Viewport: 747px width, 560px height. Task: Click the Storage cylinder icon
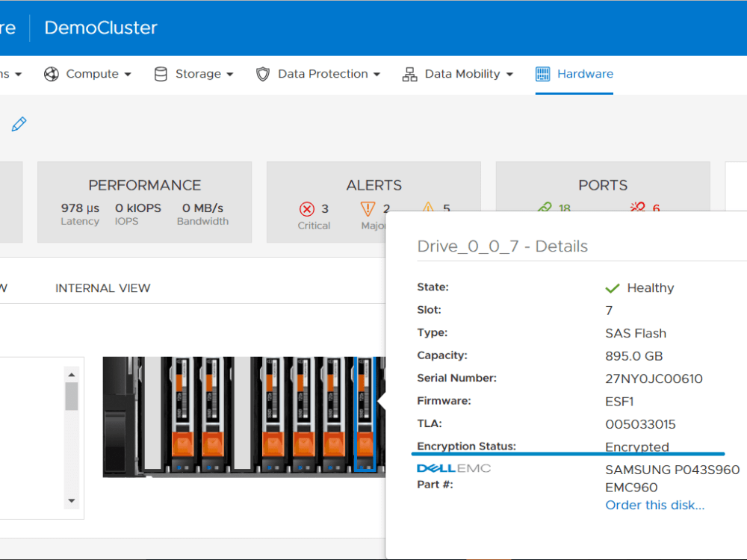161,74
